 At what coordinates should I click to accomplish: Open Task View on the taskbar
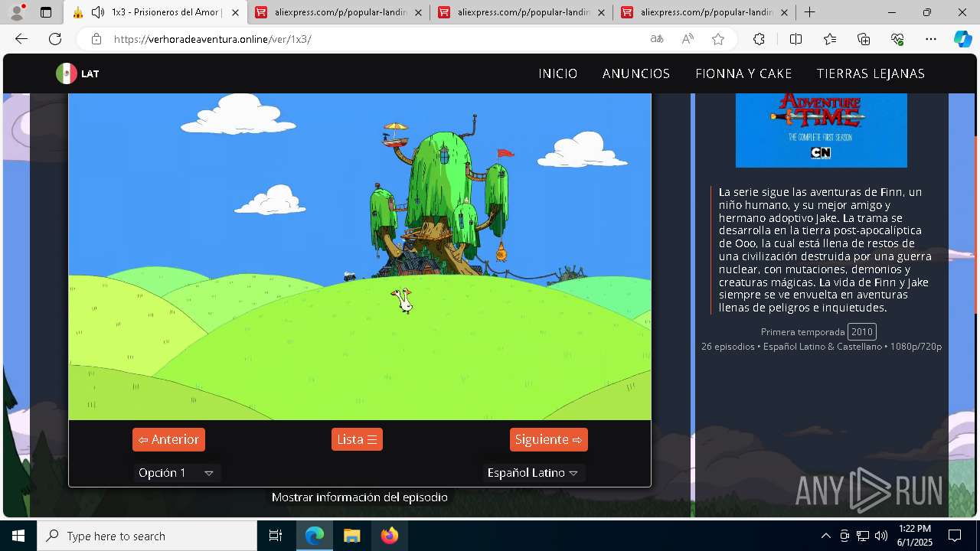click(x=276, y=536)
